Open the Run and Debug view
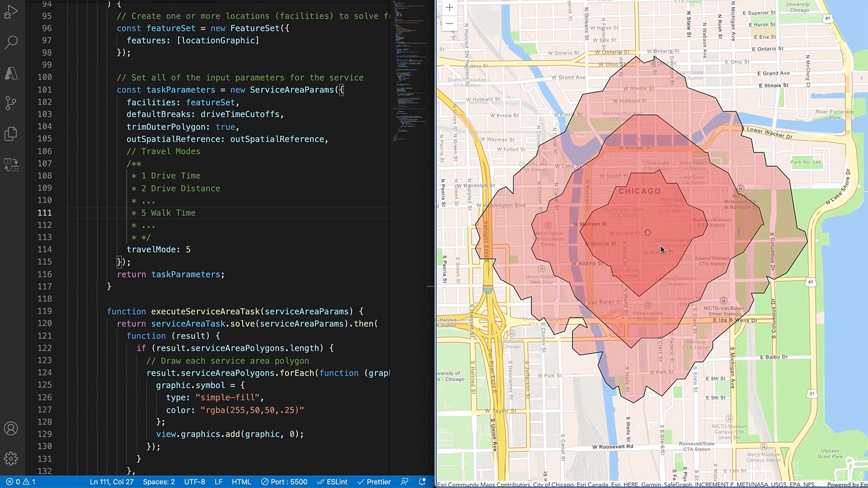 (x=11, y=12)
